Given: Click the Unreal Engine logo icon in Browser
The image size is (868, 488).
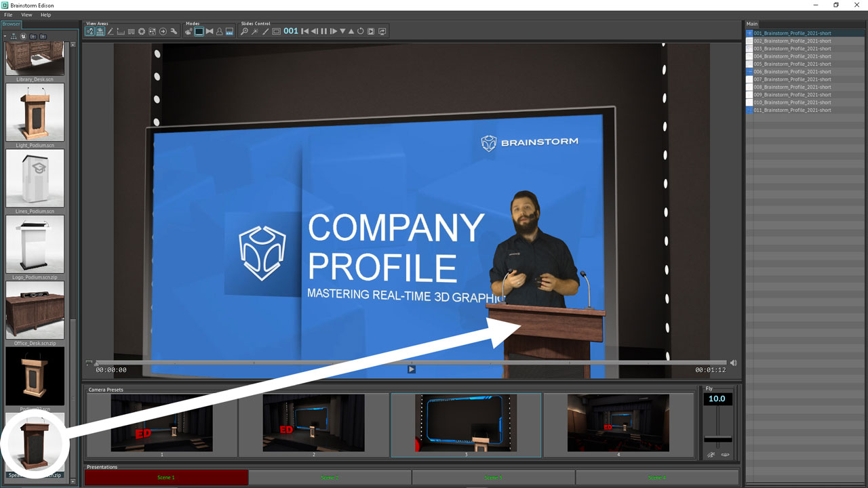Looking at the screenshot, I should [x=23, y=36].
